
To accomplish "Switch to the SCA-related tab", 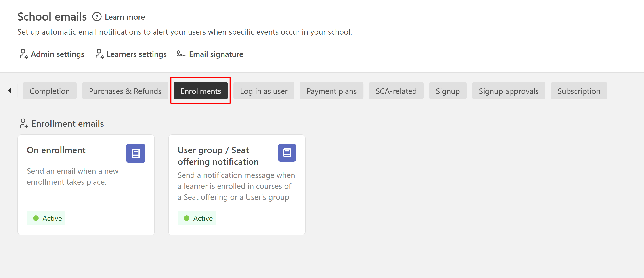I will click(396, 91).
